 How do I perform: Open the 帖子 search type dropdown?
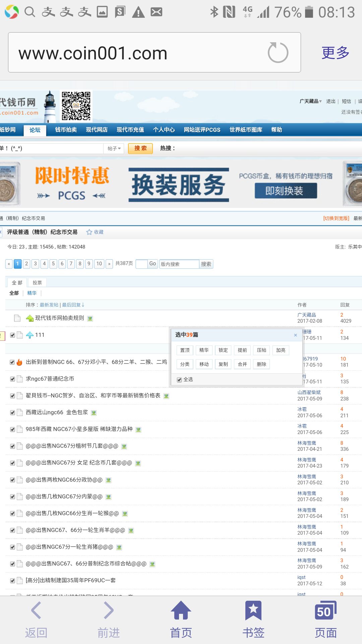[x=114, y=148]
